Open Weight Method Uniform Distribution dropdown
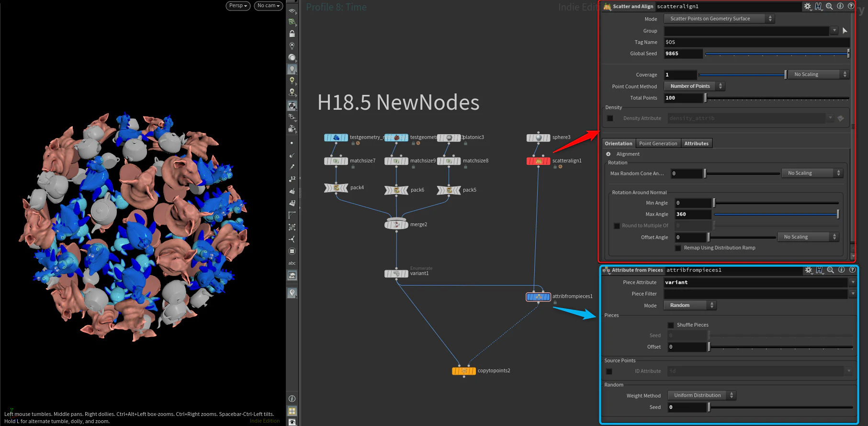This screenshot has width=868, height=426. coord(702,395)
